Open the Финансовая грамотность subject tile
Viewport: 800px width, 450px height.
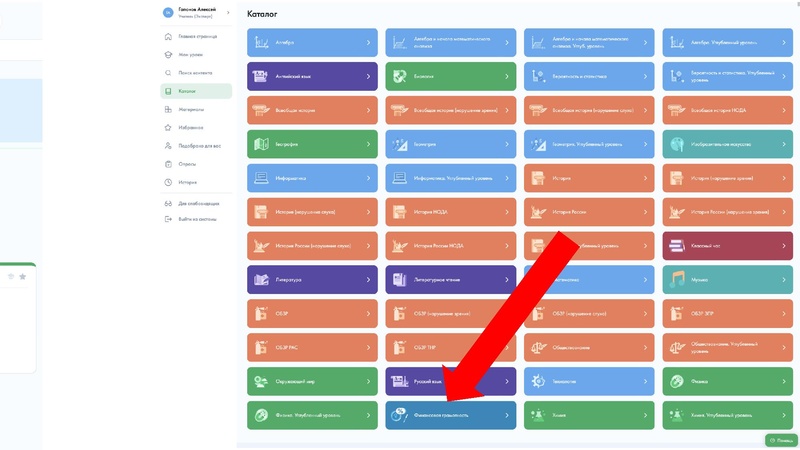coord(450,414)
